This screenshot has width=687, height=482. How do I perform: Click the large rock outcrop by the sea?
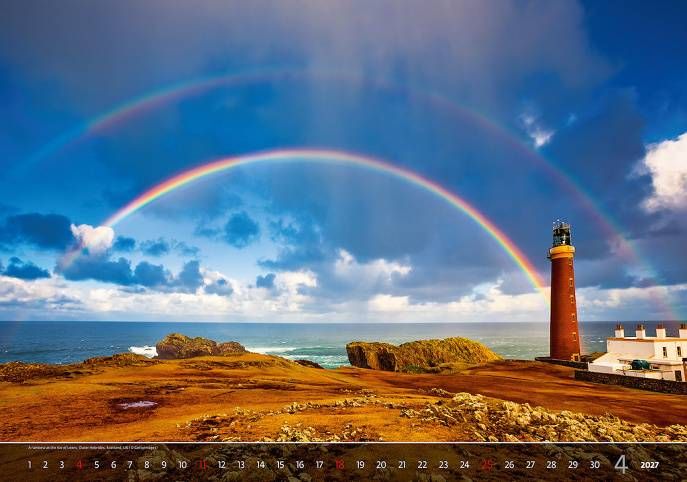click(x=420, y=353)
